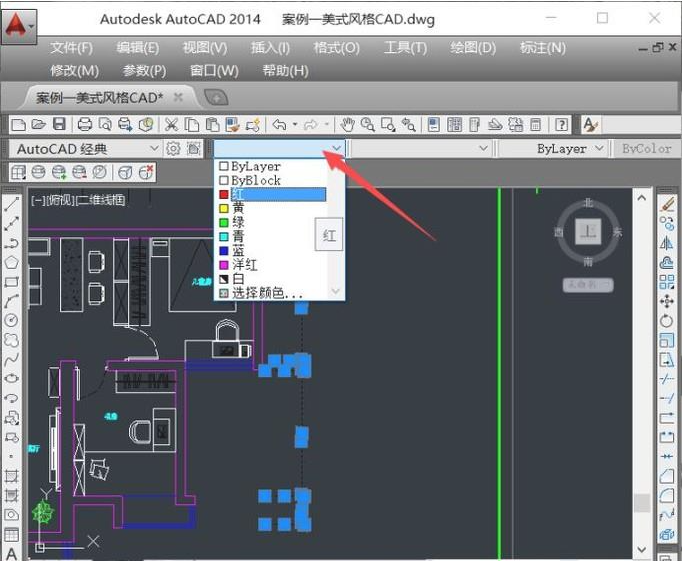This screenshot has width=682, height=561.
Task: Click the Cut scissors icon
Action: 171,124
